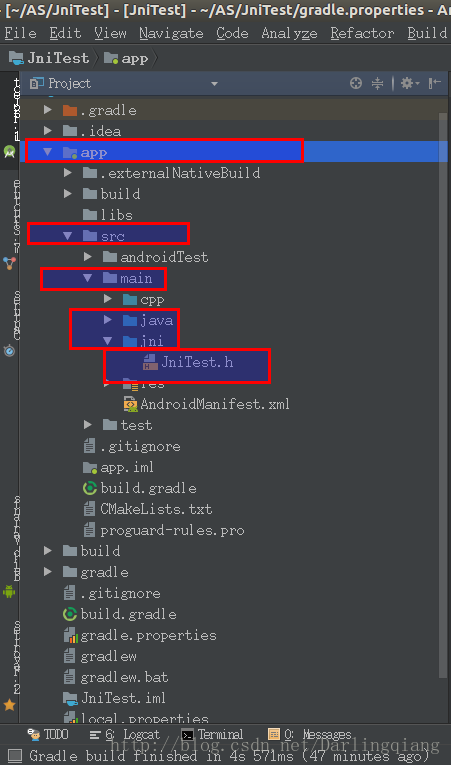This screenshot has width=451, height=765.
Task: Collapse the app module node
Action: [x=48, y=152]
